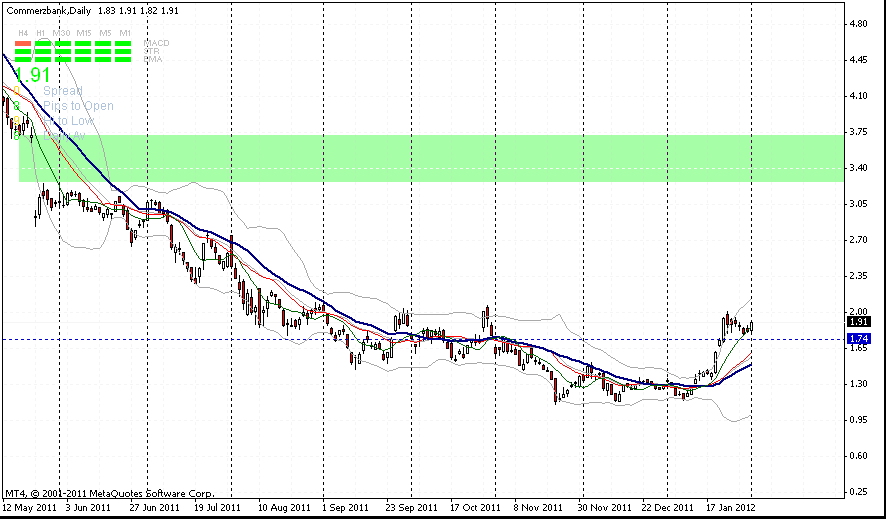The image size is (886, 519).
Task: Click the 3.75 price axis label
Action: click(858, 132)
